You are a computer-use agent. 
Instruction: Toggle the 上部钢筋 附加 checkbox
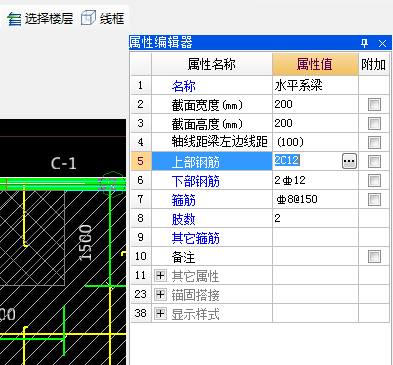tap(374, 162)
